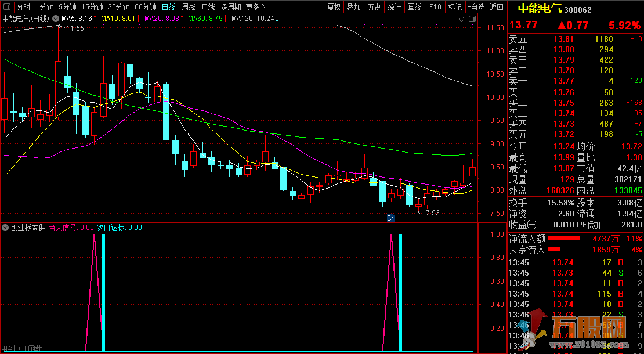Open the F10 company info button
This screenshot has height=354, width=644.
(x=435, y=7)
